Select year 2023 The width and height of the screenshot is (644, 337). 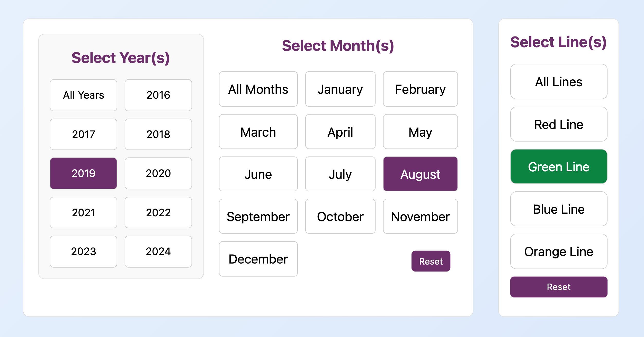coord(83,251)
